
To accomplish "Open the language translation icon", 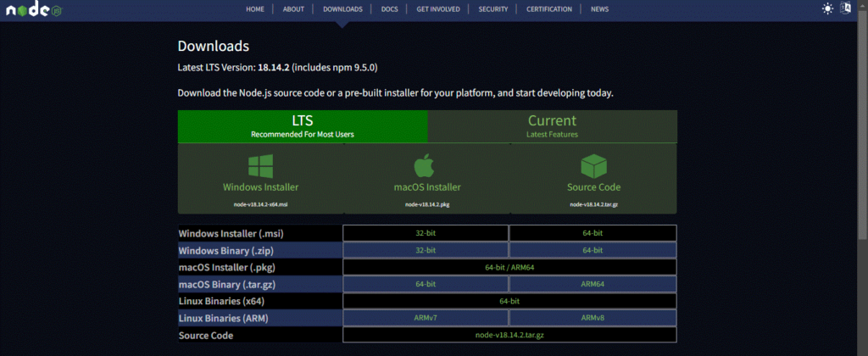I will (x=845, y=8).
